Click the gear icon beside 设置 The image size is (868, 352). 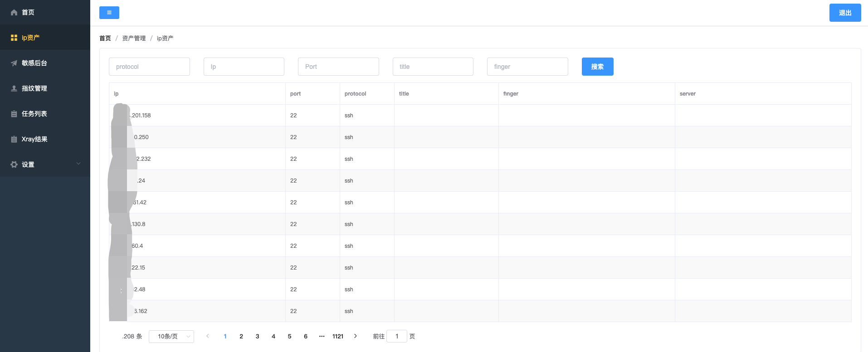(x=14, y=164)
